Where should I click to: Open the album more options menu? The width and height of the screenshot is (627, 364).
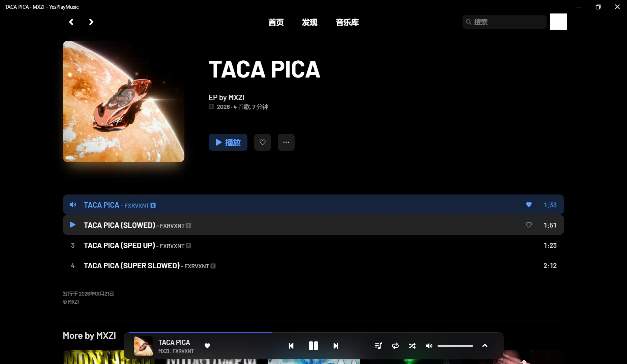(x=286, y=142)
